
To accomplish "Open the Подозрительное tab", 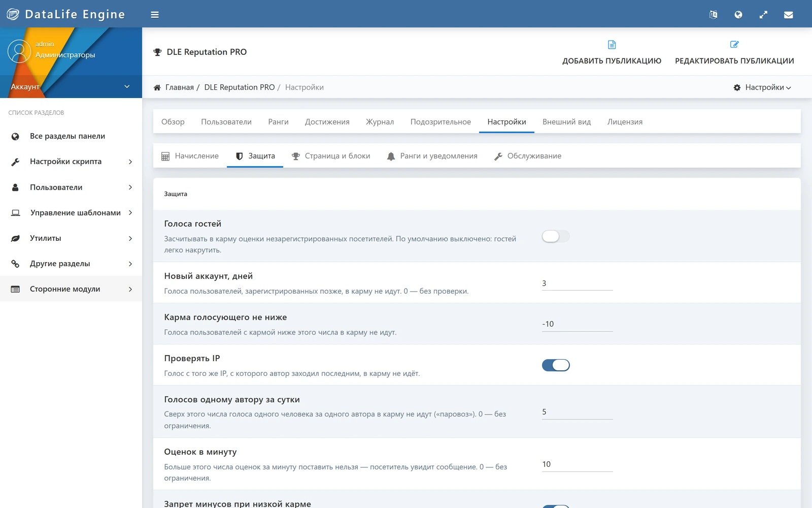I will click(x=441, y=122).
